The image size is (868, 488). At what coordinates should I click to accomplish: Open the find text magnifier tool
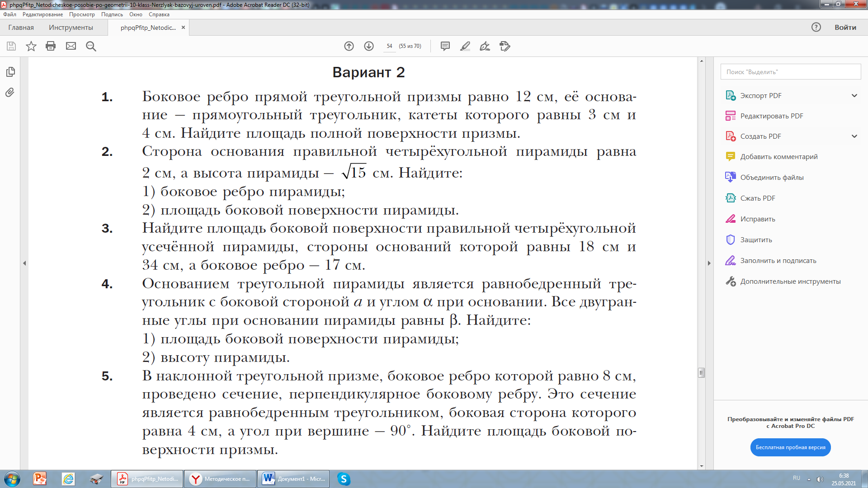click(91, 46)
